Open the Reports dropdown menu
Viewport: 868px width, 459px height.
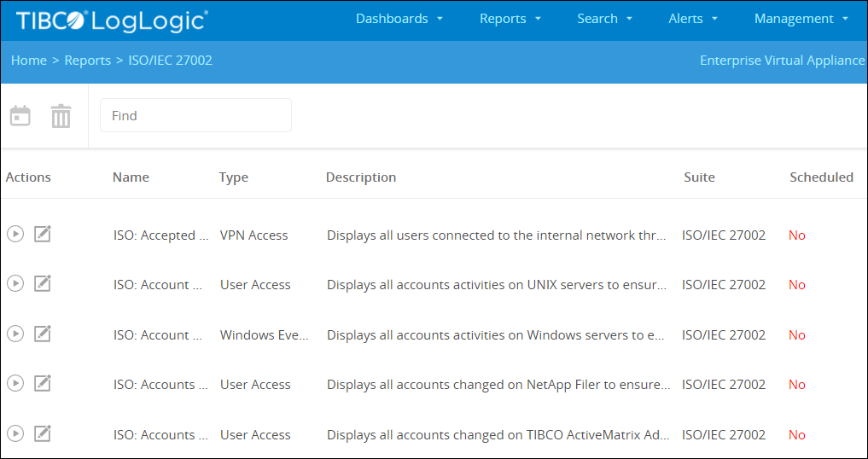510,19
